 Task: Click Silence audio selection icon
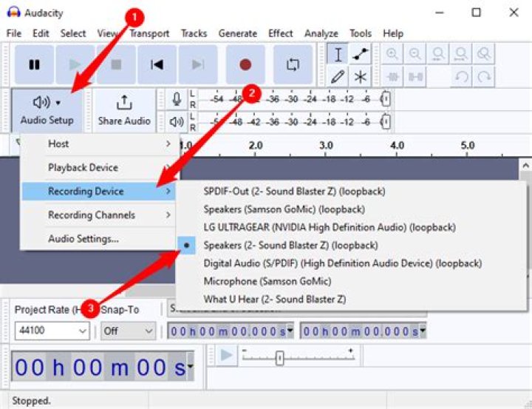tap(415, 77)
